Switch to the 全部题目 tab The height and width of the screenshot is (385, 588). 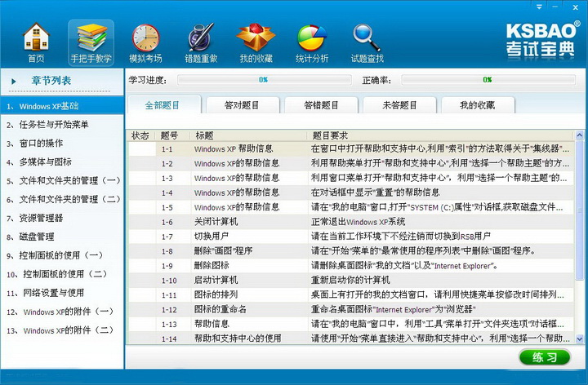pos(164,105)
